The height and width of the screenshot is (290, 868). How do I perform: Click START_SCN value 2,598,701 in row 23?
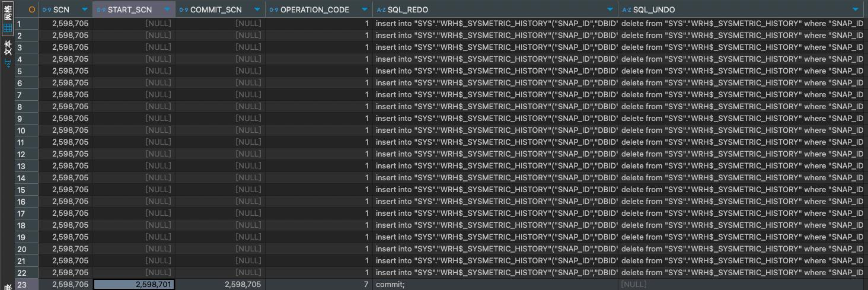coord(134,285)
